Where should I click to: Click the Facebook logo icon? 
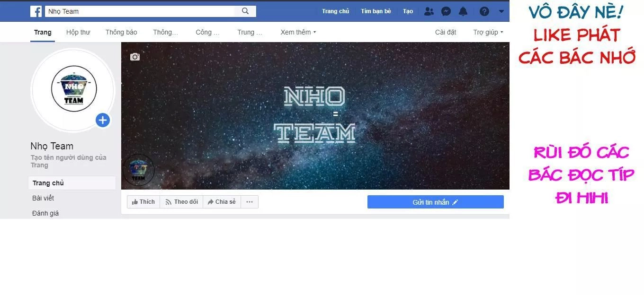[x=36, y=11]
